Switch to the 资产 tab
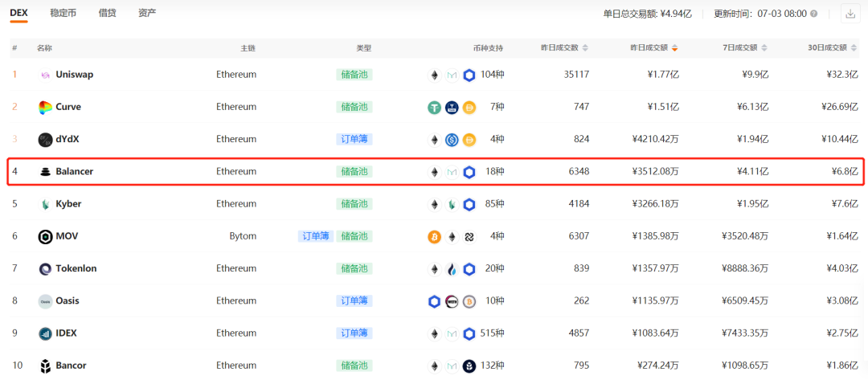This screenshot has height=380, width=868. pyautogui.click(x=147, y=14)
